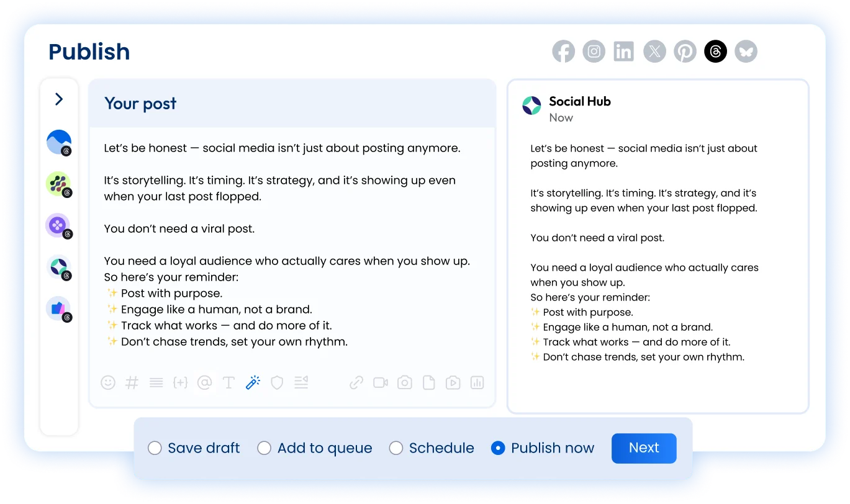850x504 pixels.
Task: Expand the left accounts sidebar with the chevron
Action: click(59, 99)
